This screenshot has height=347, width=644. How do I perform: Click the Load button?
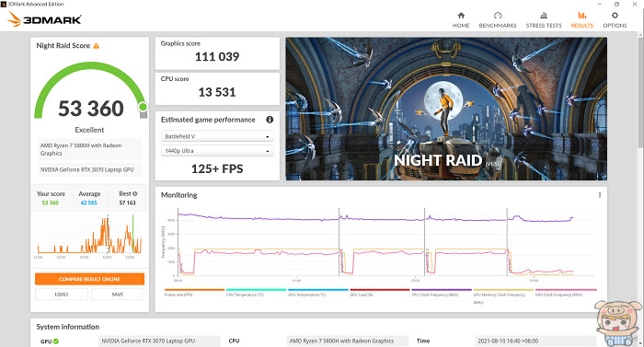pyautogui.click(x=62, y=295)
